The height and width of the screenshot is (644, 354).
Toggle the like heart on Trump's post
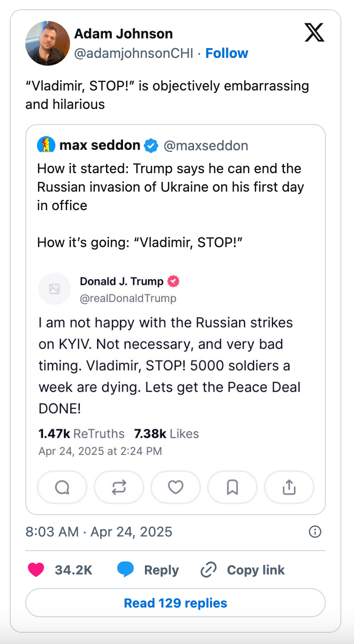tap(176, 487)
